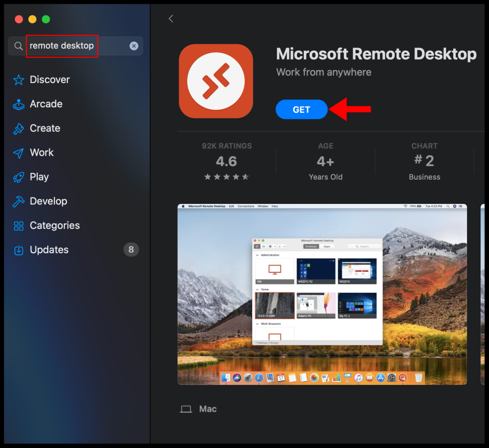Viewport: 489px width, 448px height.
Task: Click the star rating row
Action: 226,177
